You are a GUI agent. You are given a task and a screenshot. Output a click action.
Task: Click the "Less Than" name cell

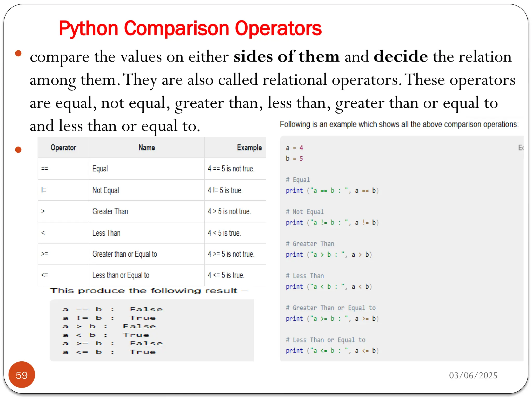(x=147, y=233)
